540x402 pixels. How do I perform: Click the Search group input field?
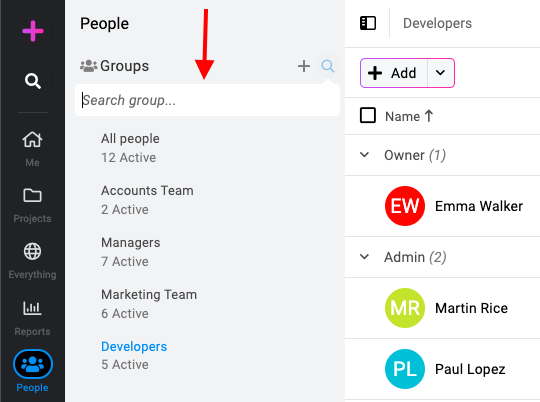pyautogui.click(x=207, y=100)
